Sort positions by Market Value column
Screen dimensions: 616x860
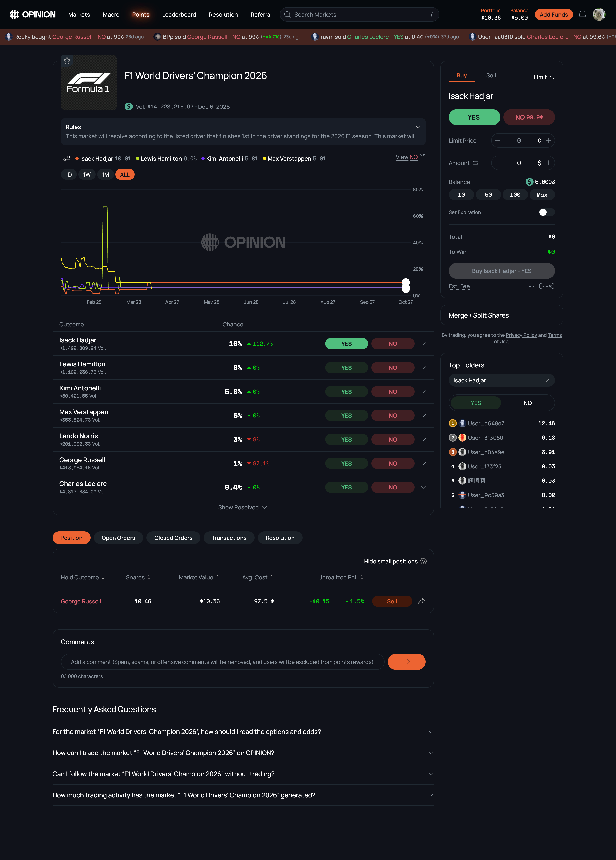tap(199, 577)
